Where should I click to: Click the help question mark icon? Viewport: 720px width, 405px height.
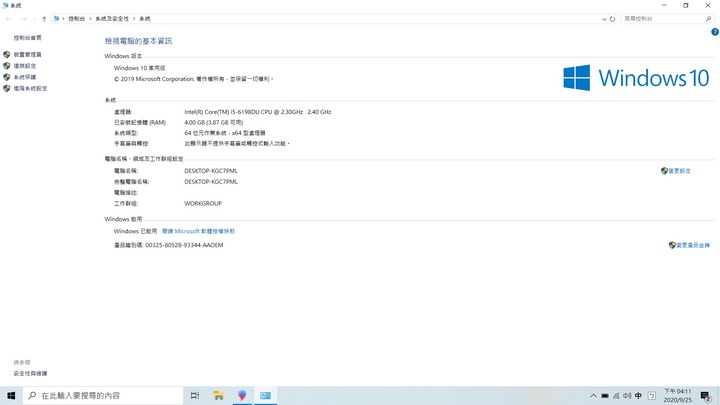(715, 32)
